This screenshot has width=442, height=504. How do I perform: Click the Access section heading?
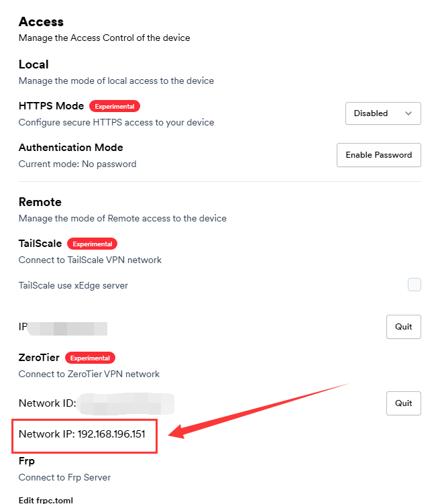pos(40,22)
